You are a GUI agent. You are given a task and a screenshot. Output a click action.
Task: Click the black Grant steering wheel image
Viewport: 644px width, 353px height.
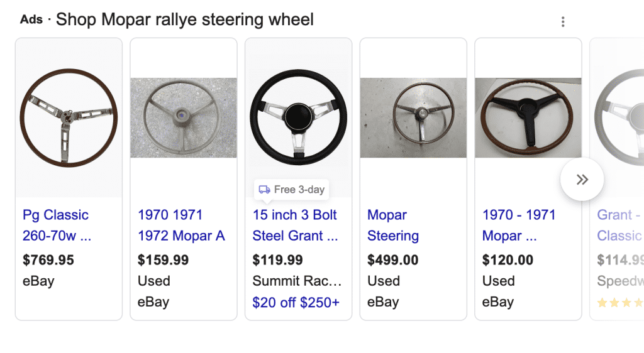pos(298,117)
